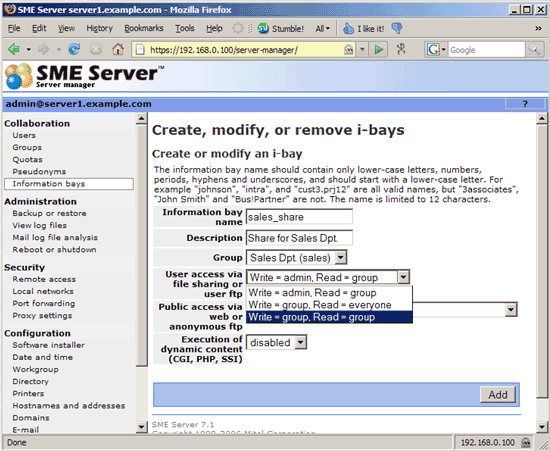Click the green Go arrow next to address bar
550x451 pixels.
tap(378, 49)
